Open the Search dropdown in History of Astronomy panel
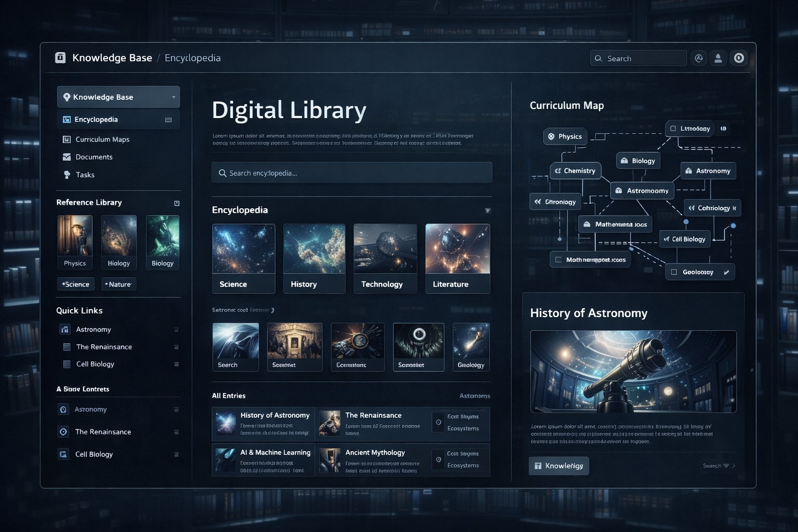 (x=719, y=466)
